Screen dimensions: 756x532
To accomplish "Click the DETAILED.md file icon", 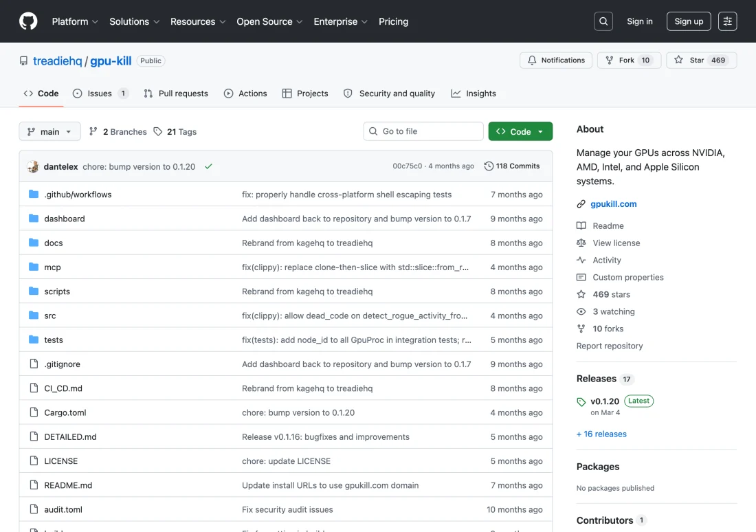I will point(34,436).
